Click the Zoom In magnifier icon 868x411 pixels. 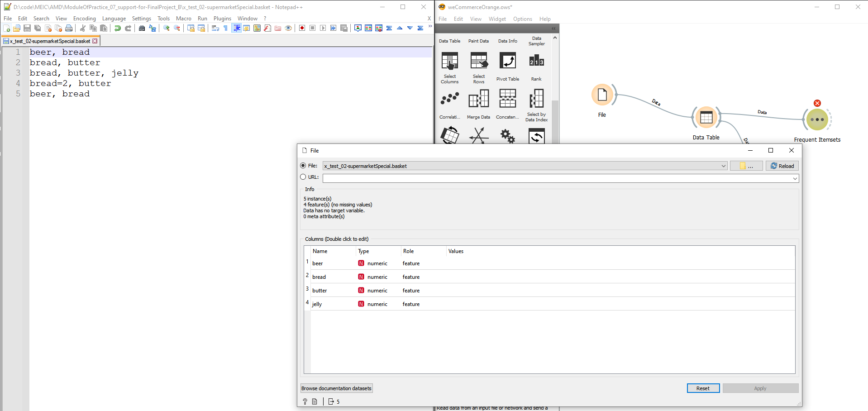[167, 28]
